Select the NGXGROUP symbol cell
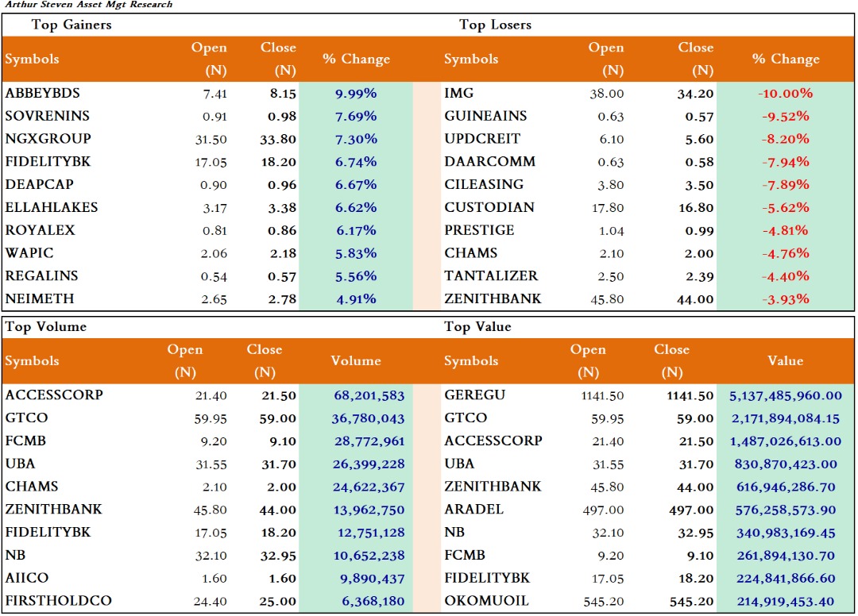This screenshot has height=616, width=858. pos(48,139)
